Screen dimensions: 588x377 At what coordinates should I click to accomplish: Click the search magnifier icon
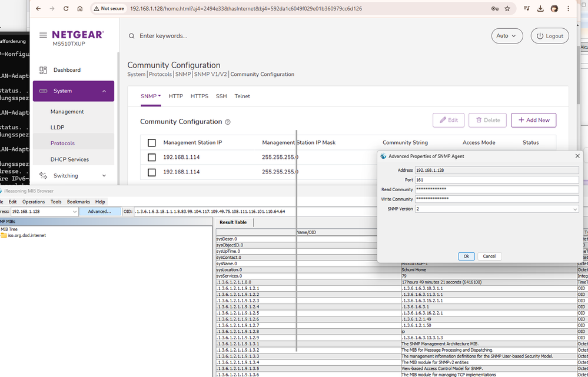pos(132,36)
